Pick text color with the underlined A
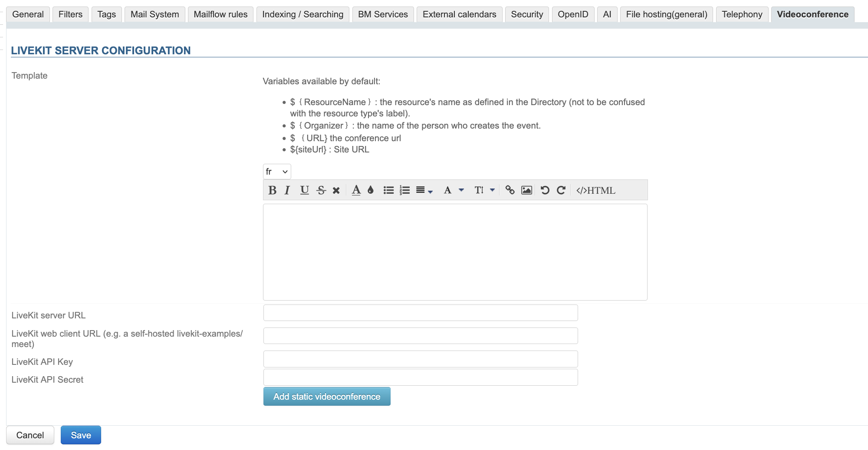 click(356, 190)
